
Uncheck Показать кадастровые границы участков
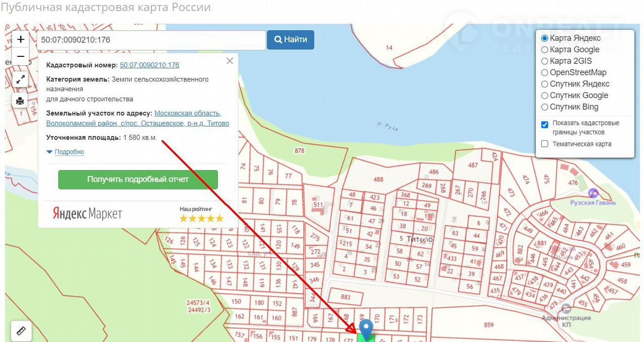pos(544,124)
